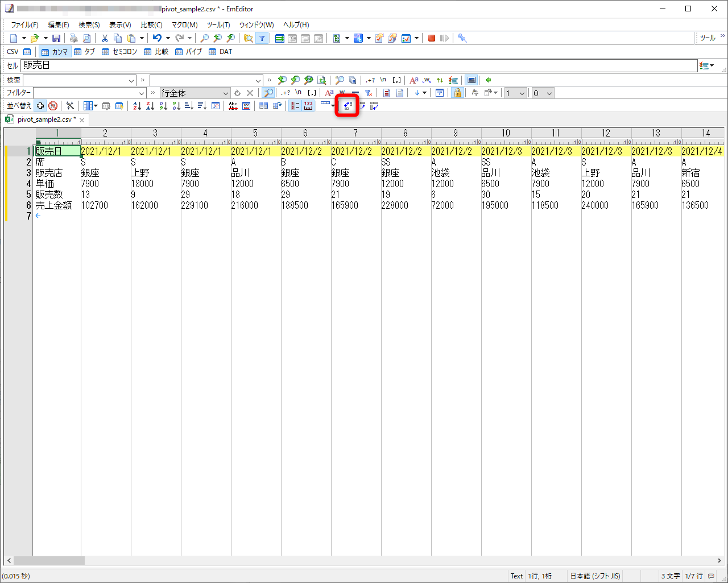The height and width of the screenshot is (583, 728).
Task: Toggle the CSV table mode icon
Action: point(27,52)
